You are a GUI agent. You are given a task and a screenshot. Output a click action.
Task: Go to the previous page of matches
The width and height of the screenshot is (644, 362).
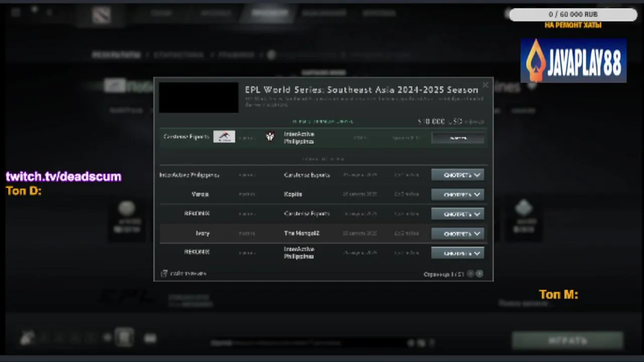(x=470, y=274)
